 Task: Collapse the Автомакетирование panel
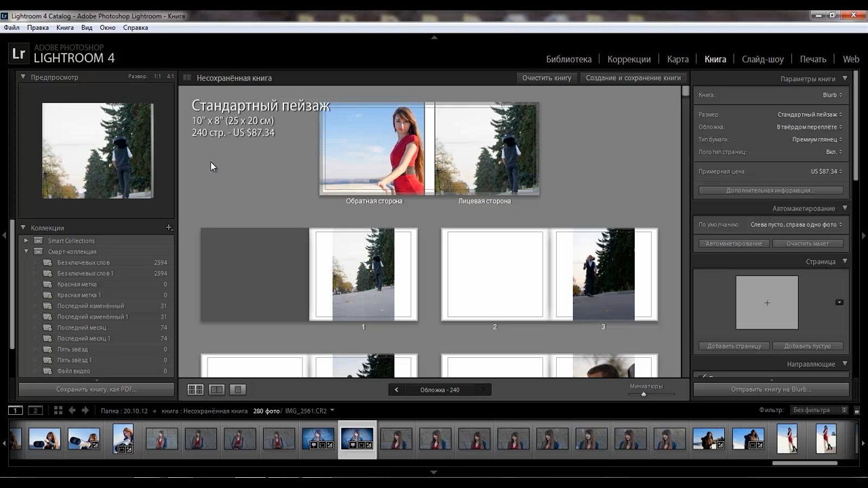[x=844, y=209]
